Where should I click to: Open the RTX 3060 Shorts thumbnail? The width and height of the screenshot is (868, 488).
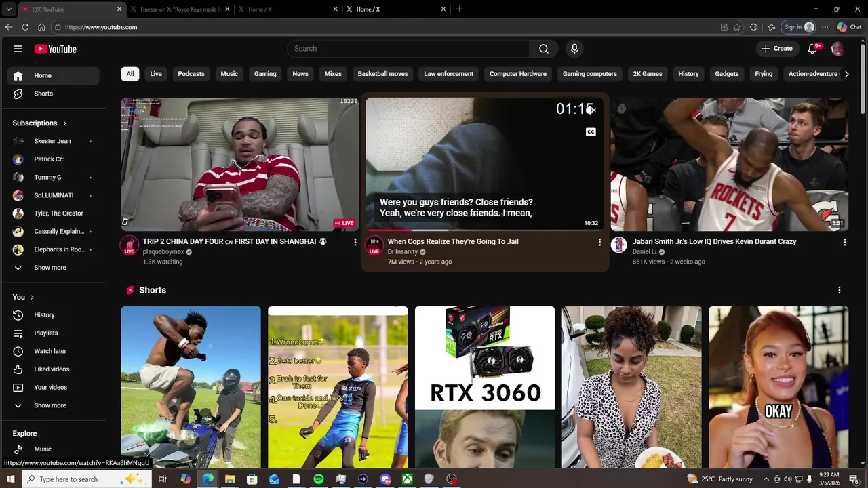point(485,386)
